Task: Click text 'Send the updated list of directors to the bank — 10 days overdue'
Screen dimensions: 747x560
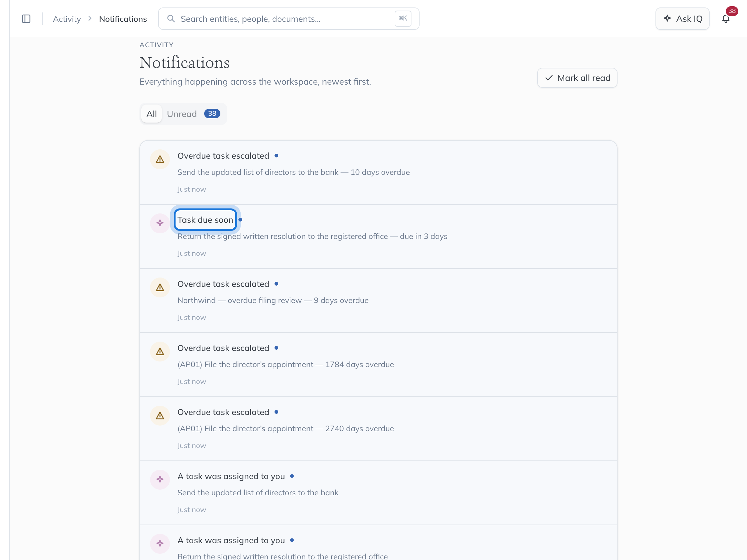Action: tap(294, 172)
